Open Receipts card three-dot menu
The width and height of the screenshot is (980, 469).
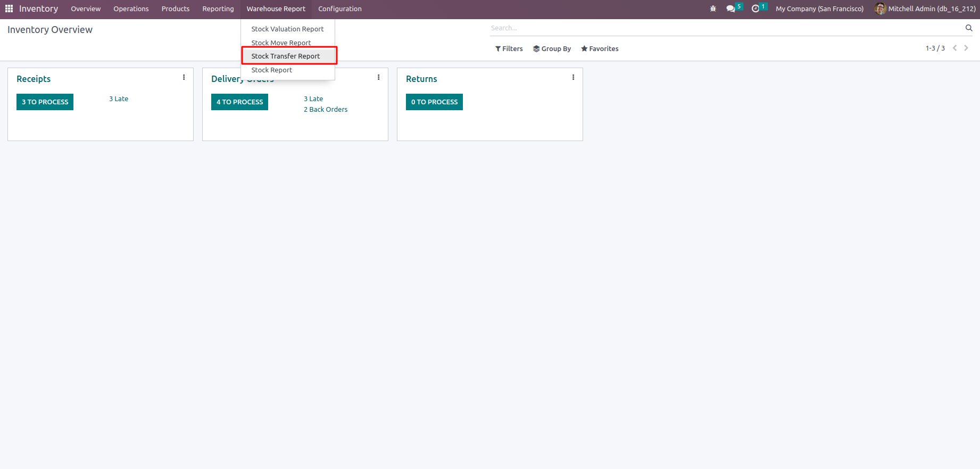pyautogui.click(x=184, y=78)
